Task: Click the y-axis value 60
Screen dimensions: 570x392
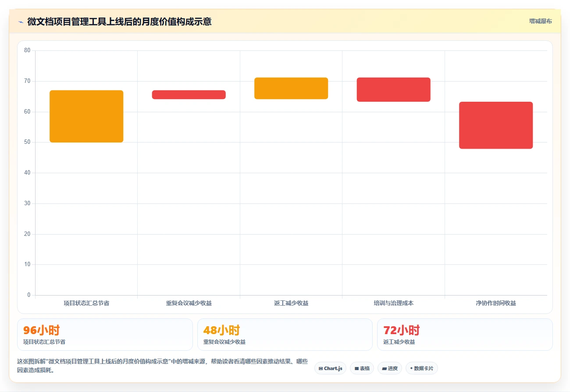Action: (x=27, y=112)
